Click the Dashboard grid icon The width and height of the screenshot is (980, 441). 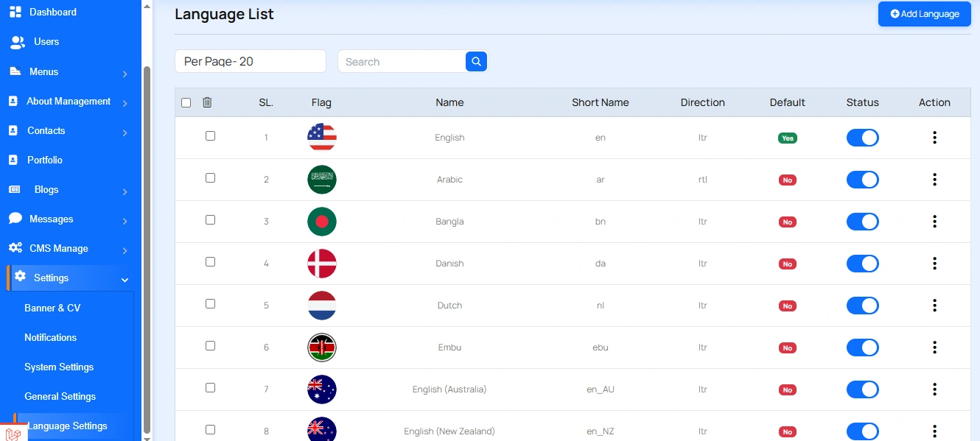click(15, 12)
